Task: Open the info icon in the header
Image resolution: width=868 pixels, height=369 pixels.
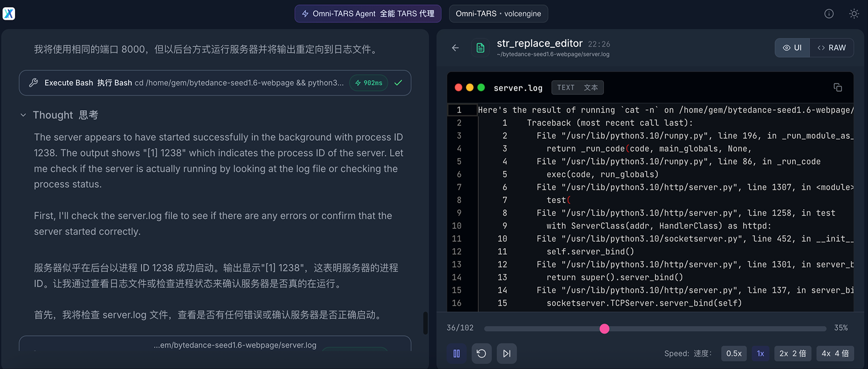Action: [x=829, y=13]
